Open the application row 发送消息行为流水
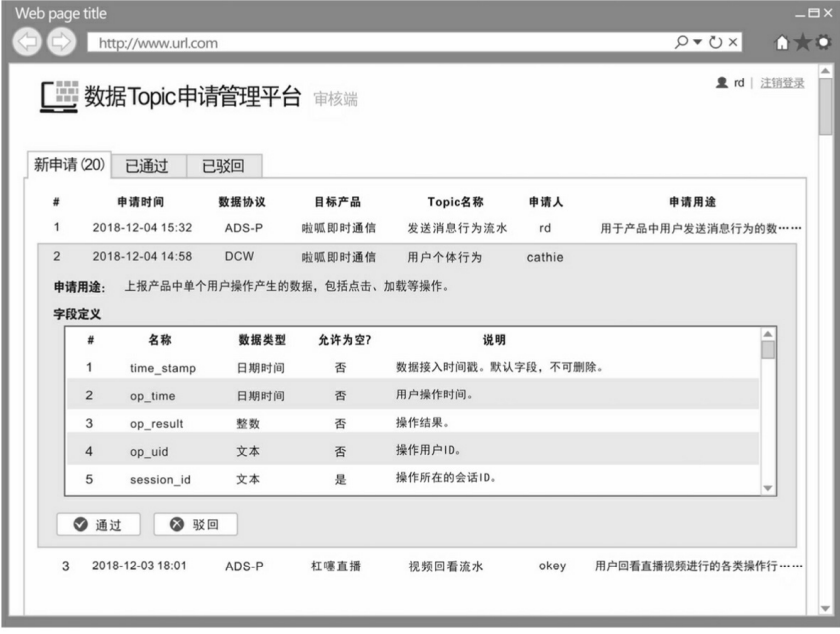840x634 pixels. pos(422,228)
